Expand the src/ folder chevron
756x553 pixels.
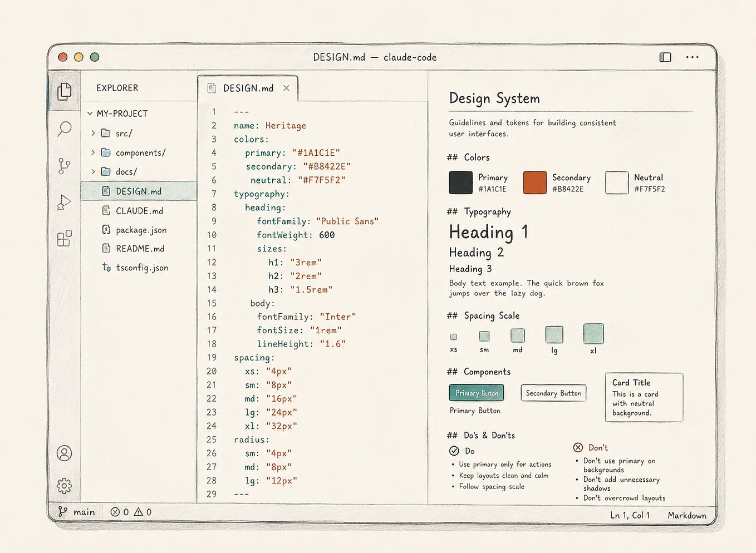pyautogui.click(x=93, y=133)
